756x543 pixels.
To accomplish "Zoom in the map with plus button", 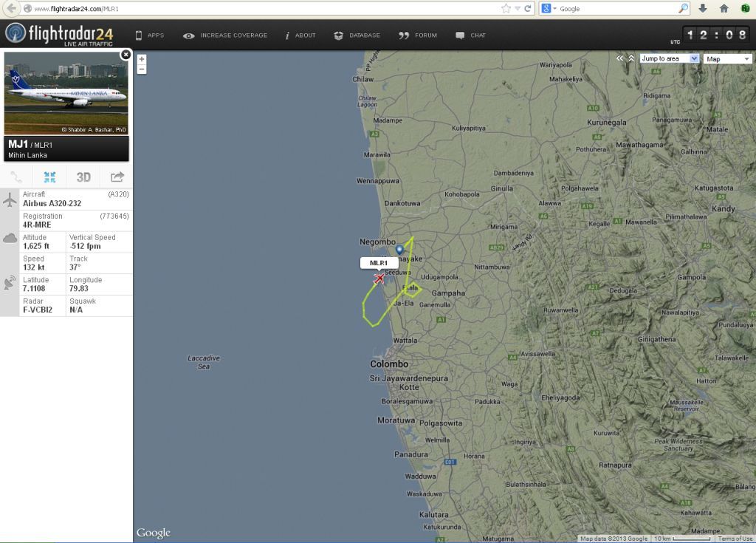I will tap(141, 59).
